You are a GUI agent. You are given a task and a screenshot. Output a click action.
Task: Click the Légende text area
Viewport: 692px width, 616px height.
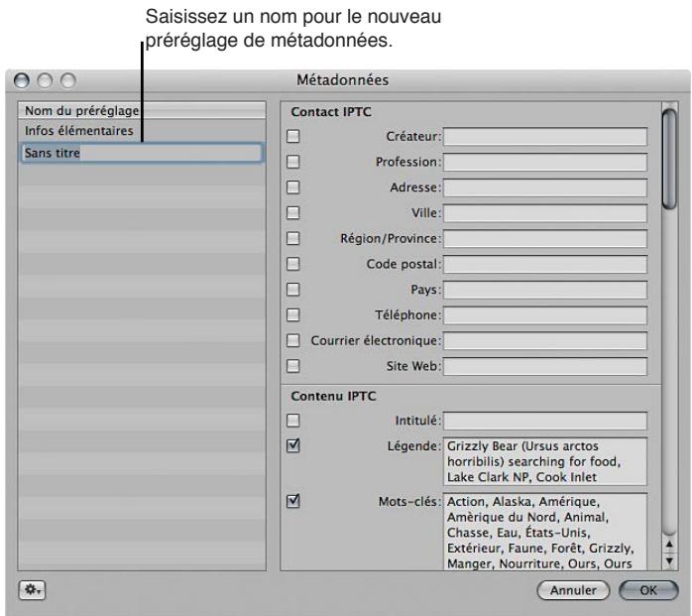(545, 461)
